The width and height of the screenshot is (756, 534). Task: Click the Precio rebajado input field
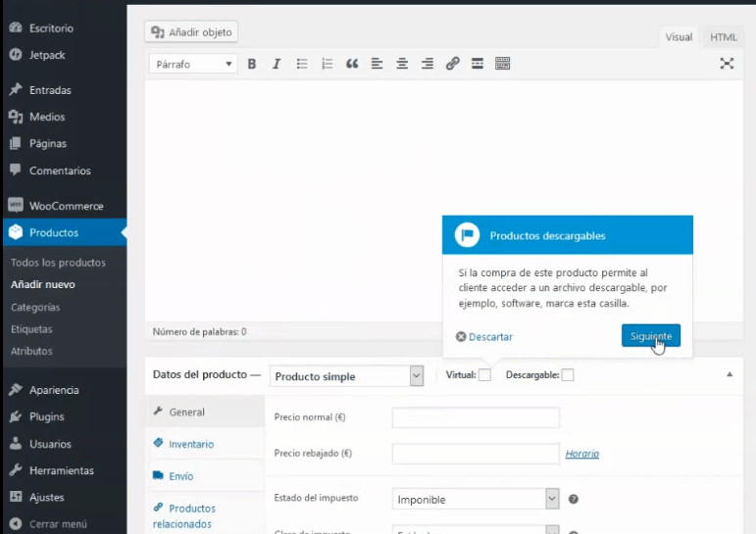tap(476, 454)
